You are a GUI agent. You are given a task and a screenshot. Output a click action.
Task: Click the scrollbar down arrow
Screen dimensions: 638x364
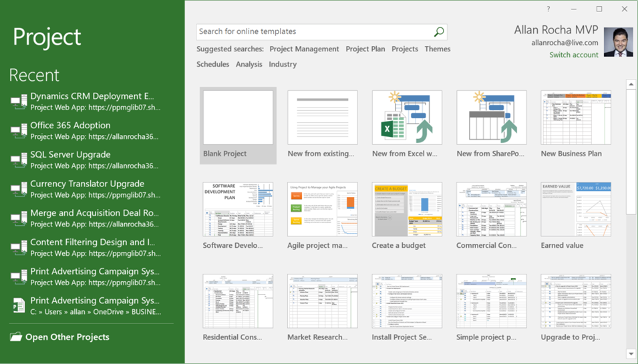tap(631, 354)
